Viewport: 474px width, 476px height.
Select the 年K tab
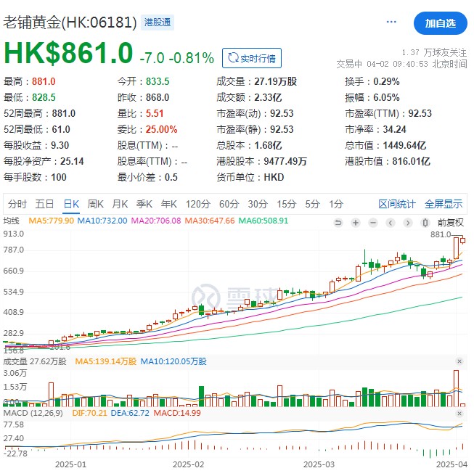[168, 204]
